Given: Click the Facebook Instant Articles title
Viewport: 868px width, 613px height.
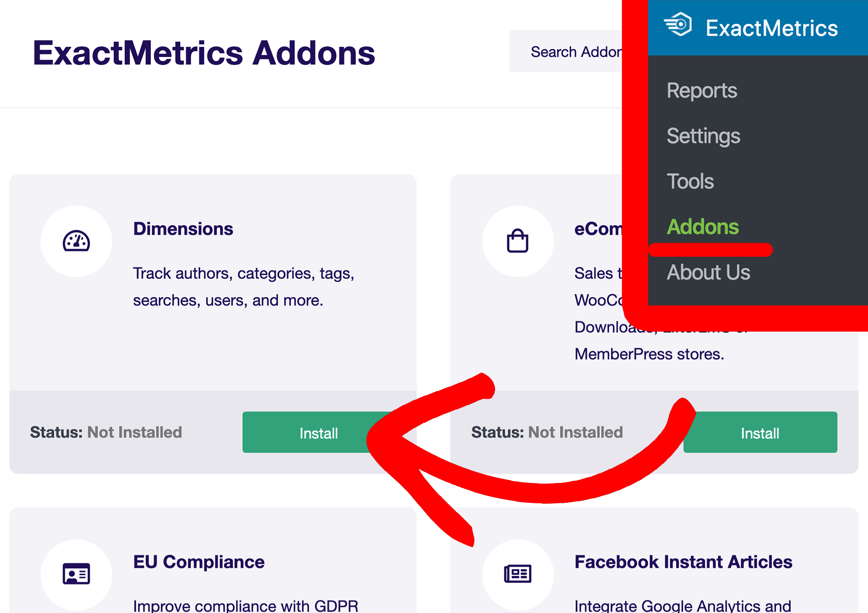Looking at the screenshot, I should click(x=683, y=562).
